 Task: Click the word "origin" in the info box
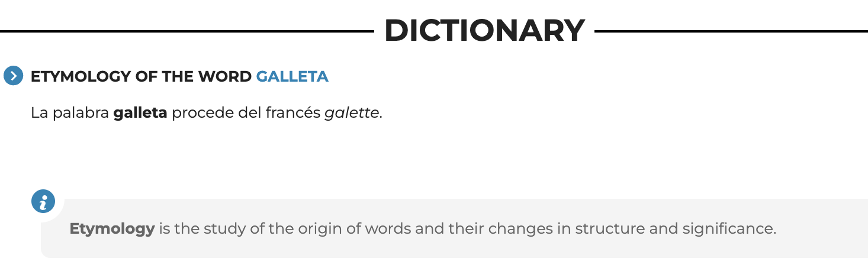(320, 229)
